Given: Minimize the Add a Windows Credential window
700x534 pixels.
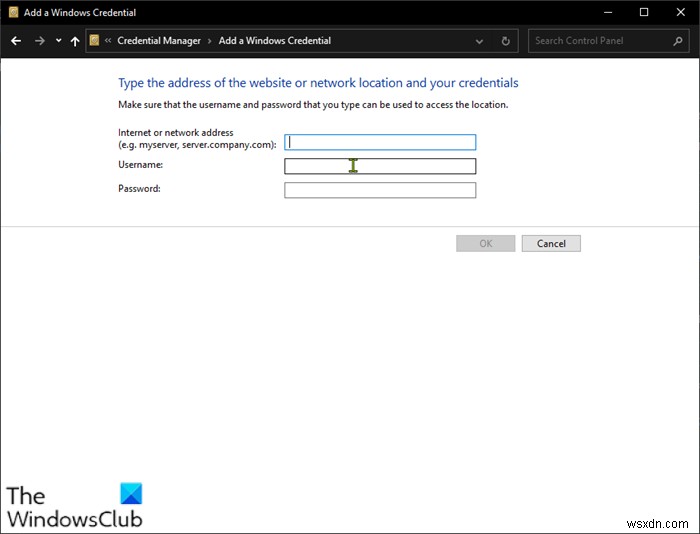Looking at the screenshot, I should (608, 12).
